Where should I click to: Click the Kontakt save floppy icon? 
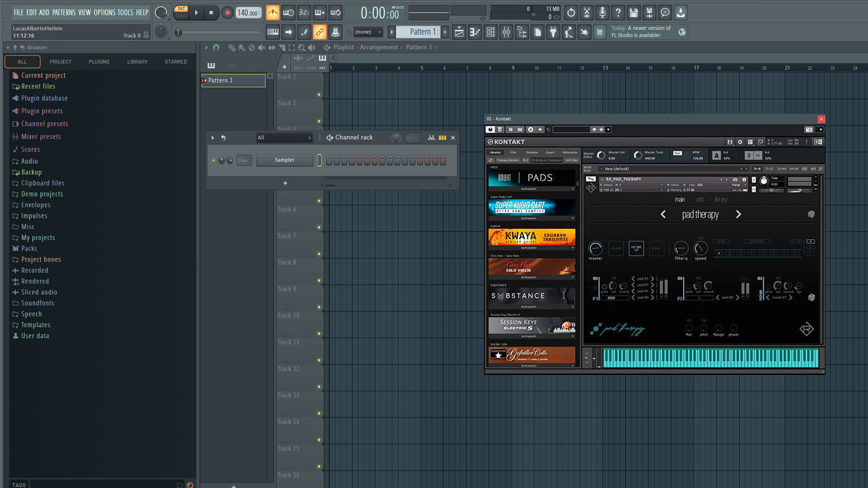coord(729,142)
